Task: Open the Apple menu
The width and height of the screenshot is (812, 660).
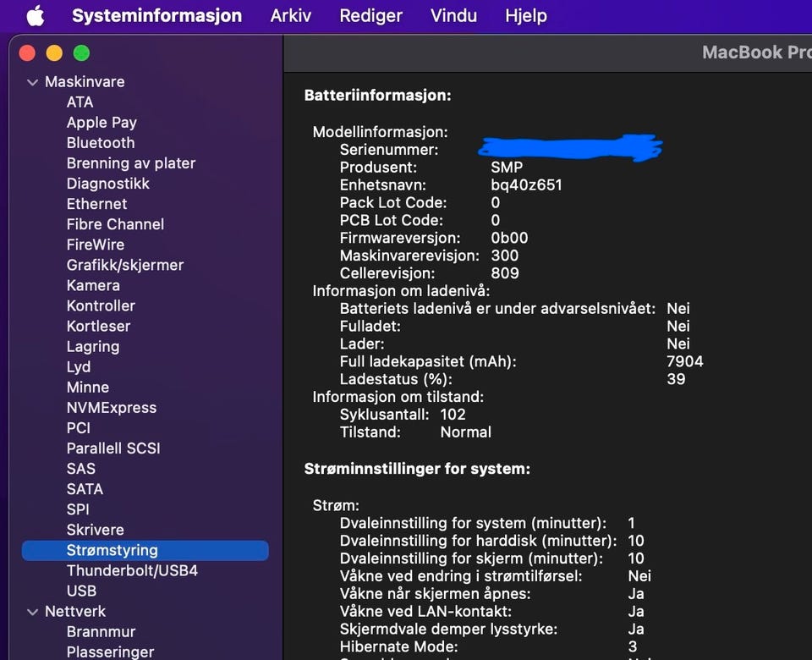Action: [x=35, y=15]
